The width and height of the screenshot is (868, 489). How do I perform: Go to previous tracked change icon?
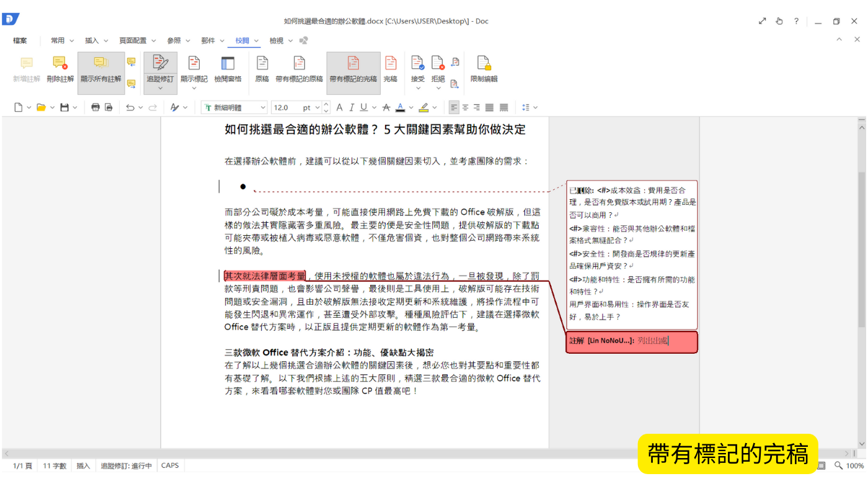pos(454,62)
